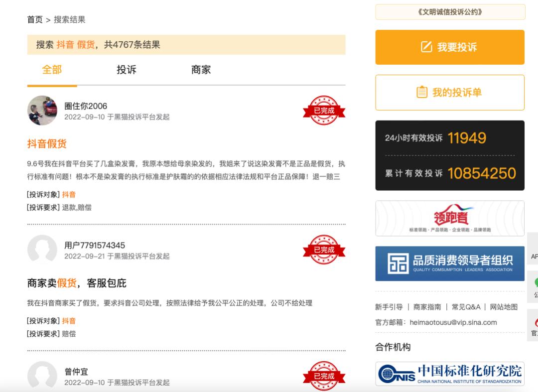Open 首页 from the breadcrumb
Image resolution: width=538 pixels, height=392 pixels.
click(x=34, y=20)
